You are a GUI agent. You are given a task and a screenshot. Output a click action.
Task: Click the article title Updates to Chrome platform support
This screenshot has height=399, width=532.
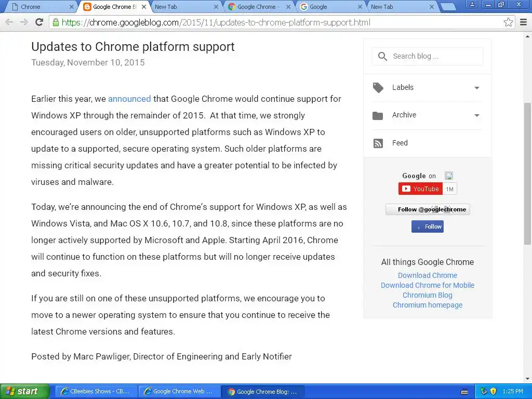tap(133, 47)
